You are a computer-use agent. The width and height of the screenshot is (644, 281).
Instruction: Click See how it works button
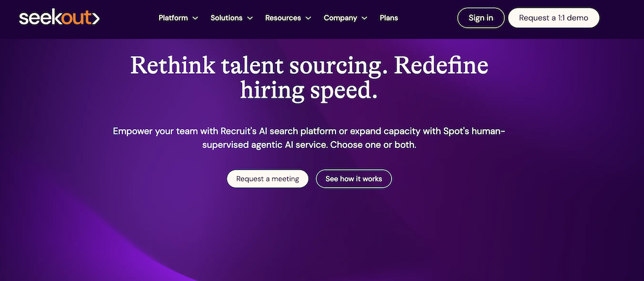pos(354,179)
